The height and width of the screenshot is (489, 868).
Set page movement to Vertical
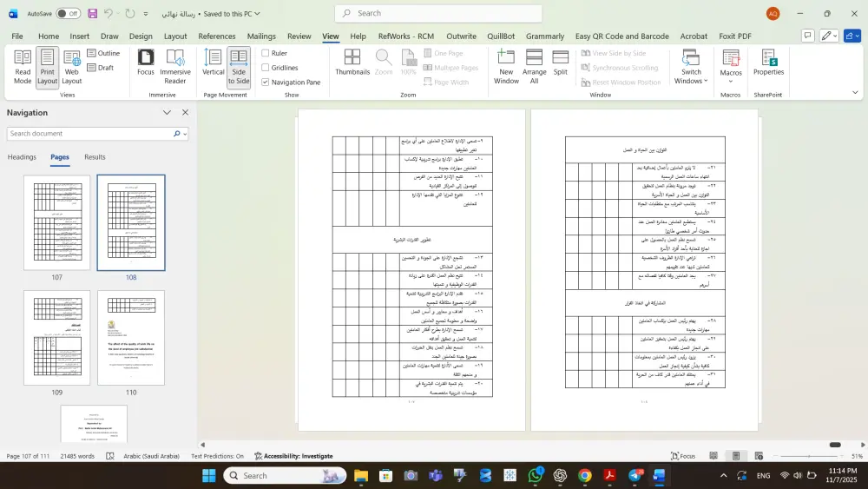214,62
